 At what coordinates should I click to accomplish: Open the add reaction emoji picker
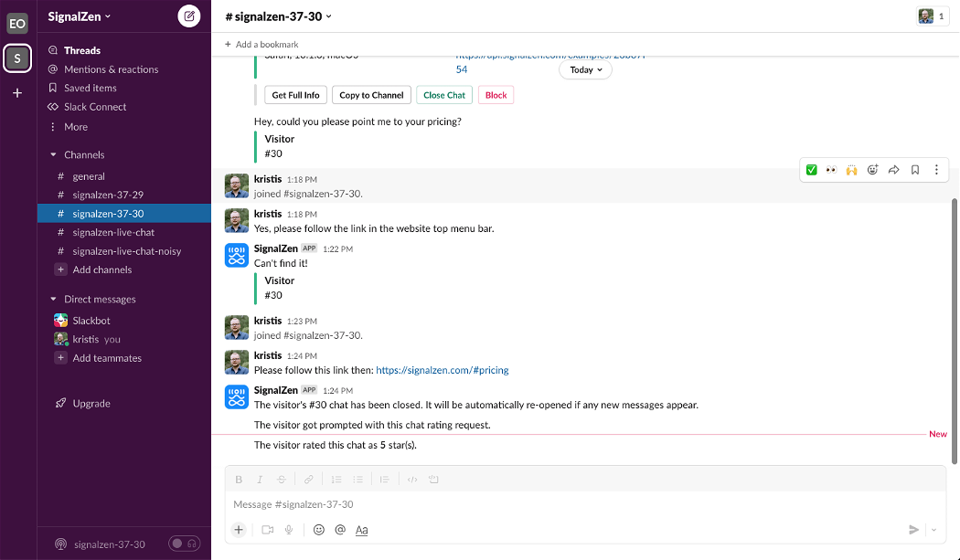[x=872, y=170]
